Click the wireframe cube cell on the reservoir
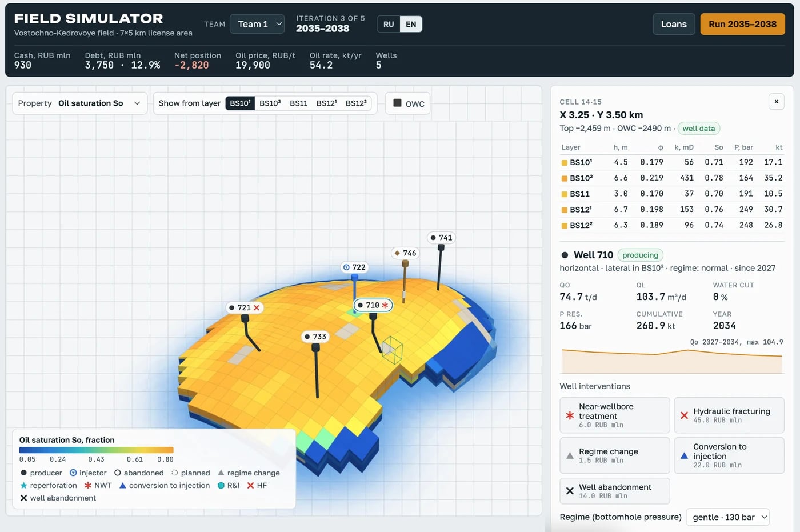Image resolution: width=800 pixels, height=532 pixels. point(393,350)
